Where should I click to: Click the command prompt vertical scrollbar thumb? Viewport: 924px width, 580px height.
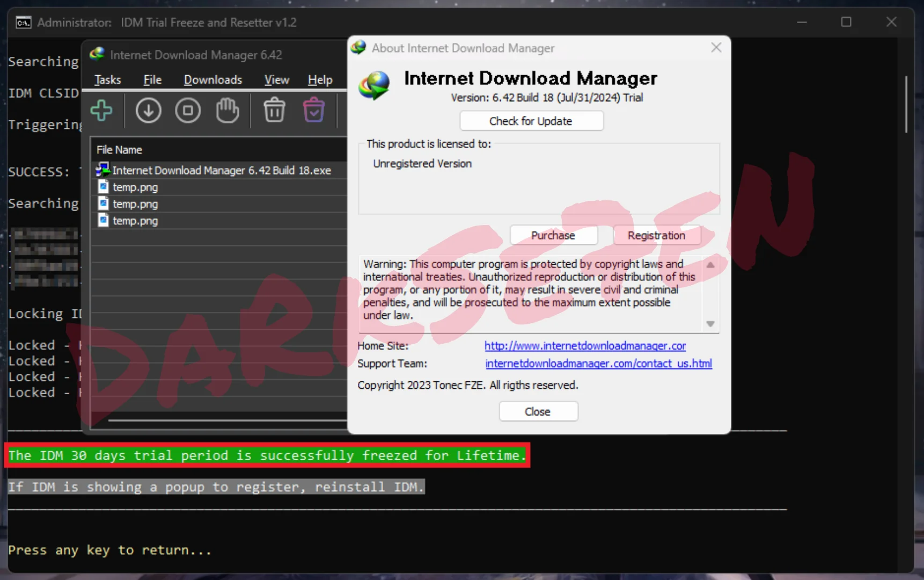coord(906,104)
